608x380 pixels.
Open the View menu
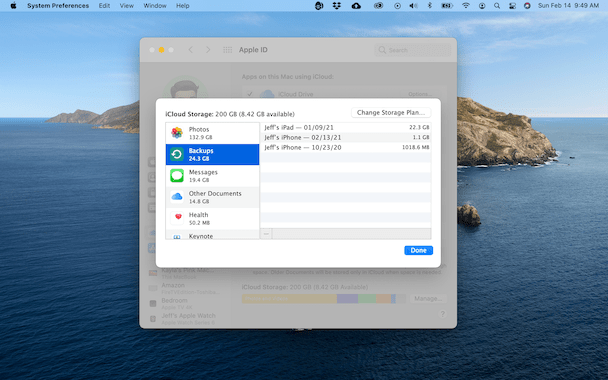[127, 5]
